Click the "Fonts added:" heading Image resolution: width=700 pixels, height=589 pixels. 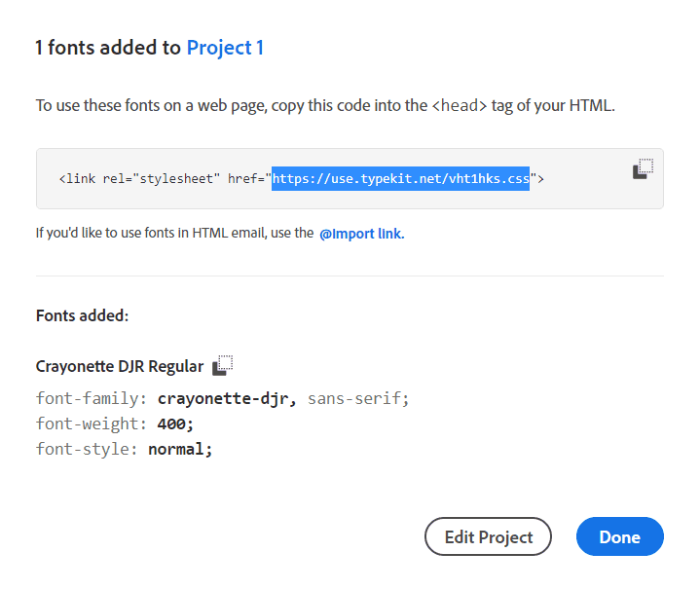[x=83, y=315]
